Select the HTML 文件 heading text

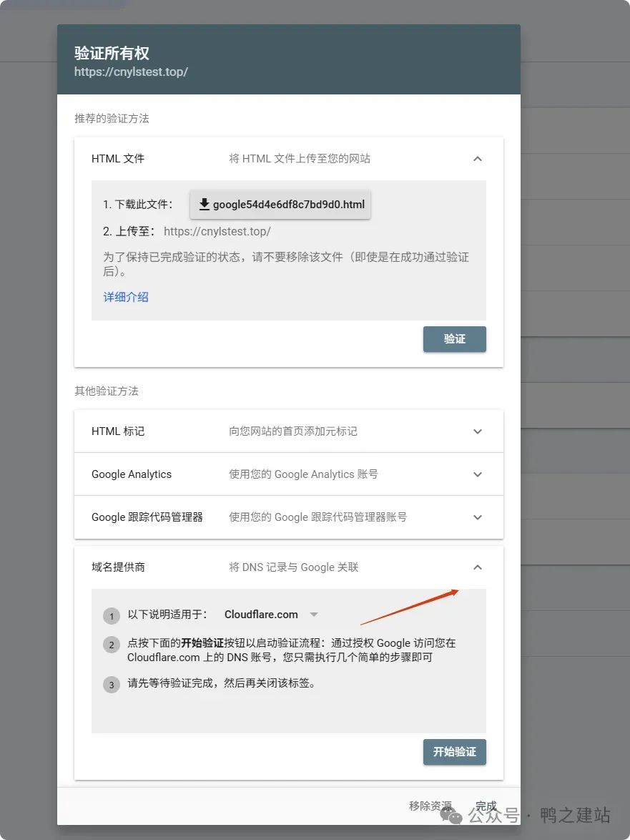tap(118, 159)
